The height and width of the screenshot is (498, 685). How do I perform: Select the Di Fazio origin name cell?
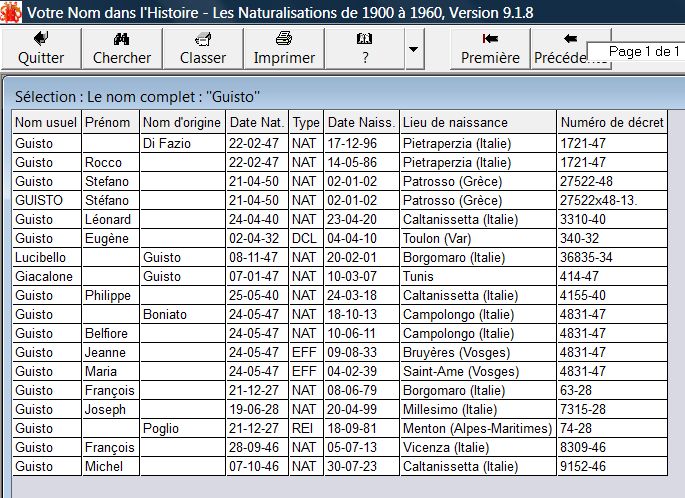[x=182, y=143]
